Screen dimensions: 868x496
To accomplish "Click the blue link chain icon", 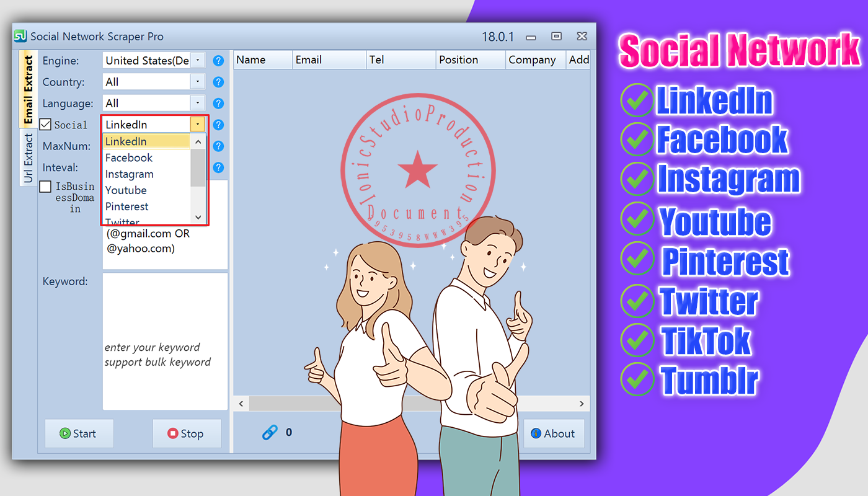I will click(270, 433).
